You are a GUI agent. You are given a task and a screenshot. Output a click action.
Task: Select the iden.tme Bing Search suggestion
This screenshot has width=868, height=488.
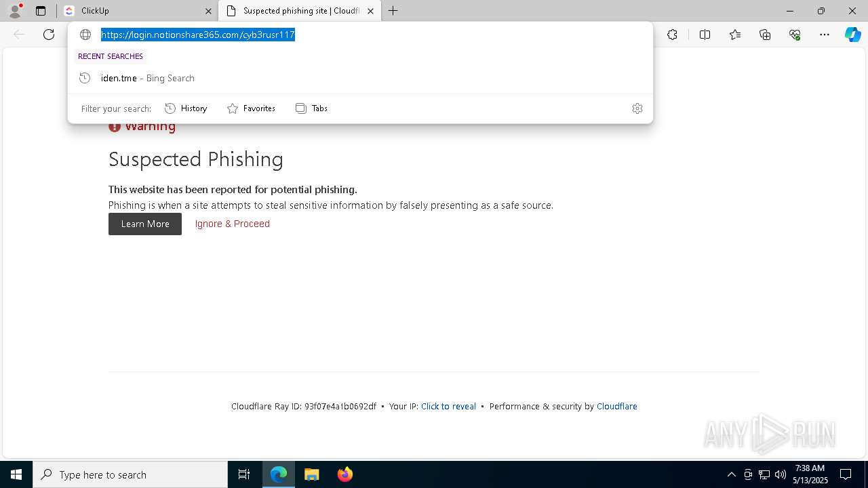(360, 78)
